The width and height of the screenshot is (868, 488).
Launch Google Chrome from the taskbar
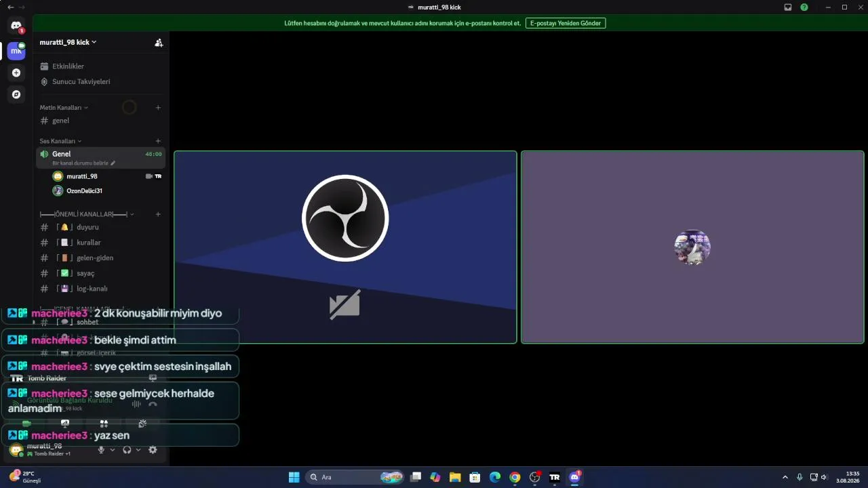click(x=515, y=477)
